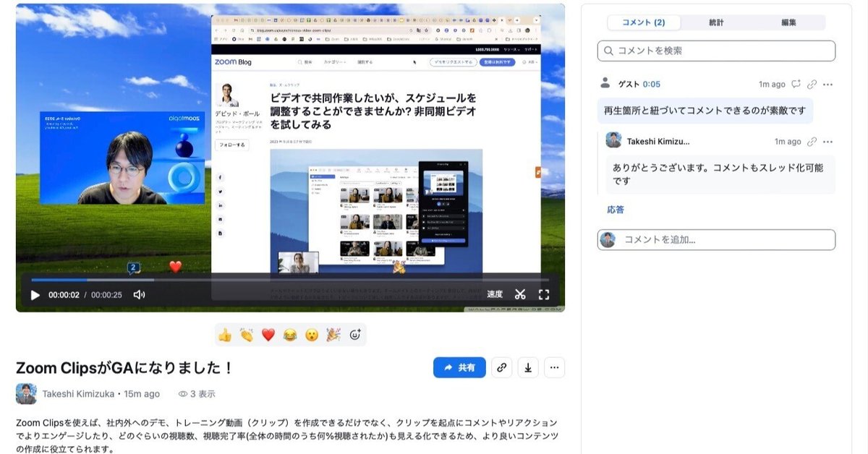
Task: React with the thumbs up emoji
Action: [225, 335]
